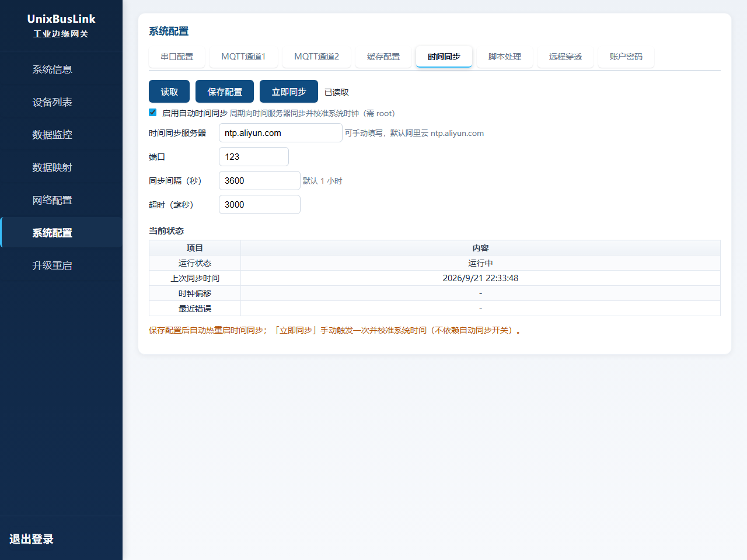Click the 最近错误 row label

(x=195, y=309)
